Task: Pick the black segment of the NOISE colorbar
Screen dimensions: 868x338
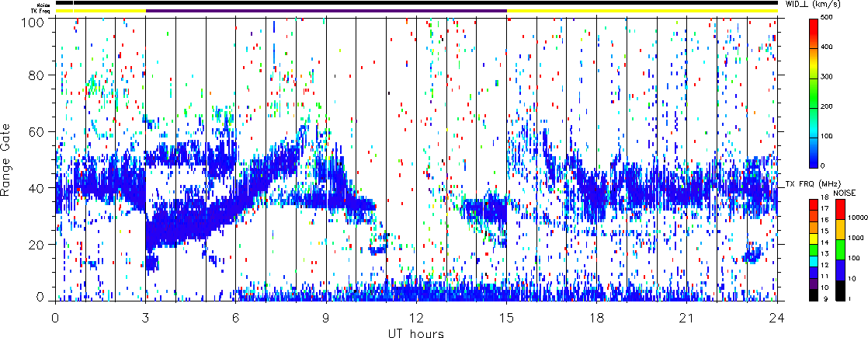Action: point(840,290)
